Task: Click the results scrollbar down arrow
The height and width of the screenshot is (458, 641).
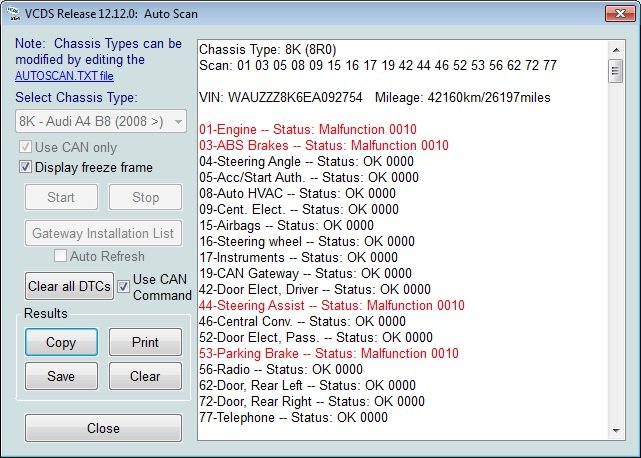Action: [x=616, y=431]
